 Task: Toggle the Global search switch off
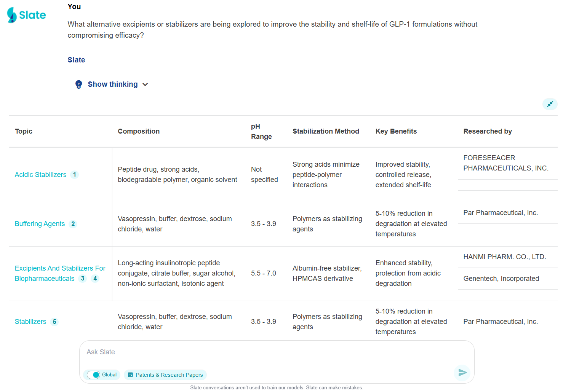[x=93, y=375]
